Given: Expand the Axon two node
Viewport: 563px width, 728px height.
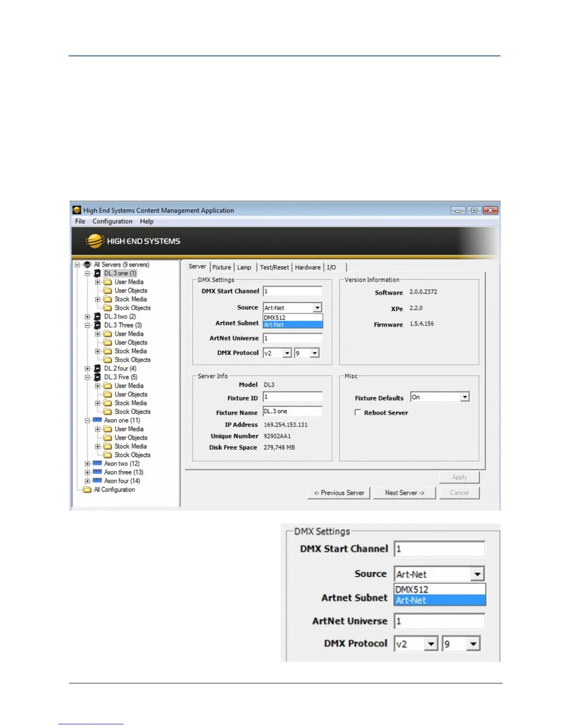Looking at the screenshot, I should click(x=87, y=464).
